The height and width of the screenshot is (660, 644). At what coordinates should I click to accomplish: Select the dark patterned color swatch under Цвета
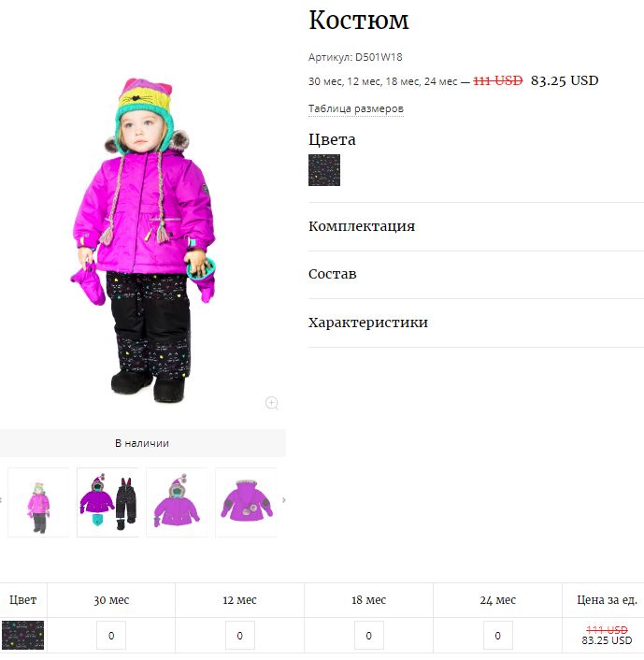pos(324,170)
